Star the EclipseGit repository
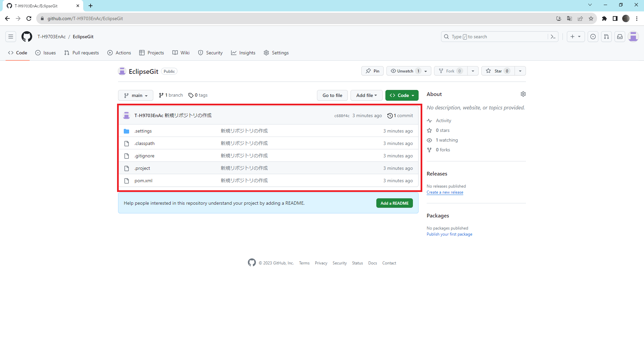This screenshot has height=349, width=644. click(x=498, y=71)
